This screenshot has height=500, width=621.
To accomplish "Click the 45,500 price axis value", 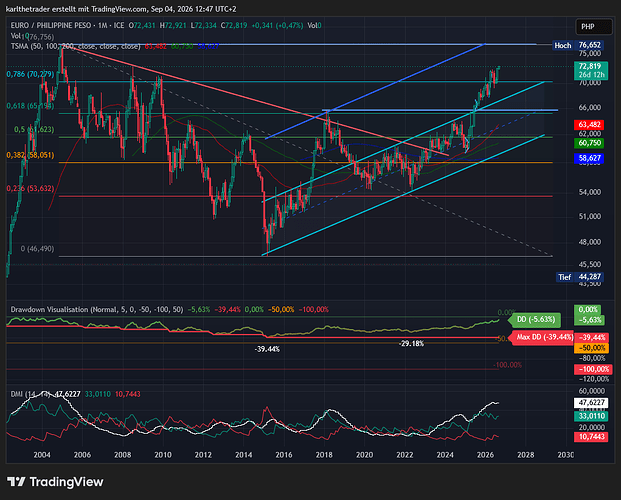I will [x=589, y=264].
